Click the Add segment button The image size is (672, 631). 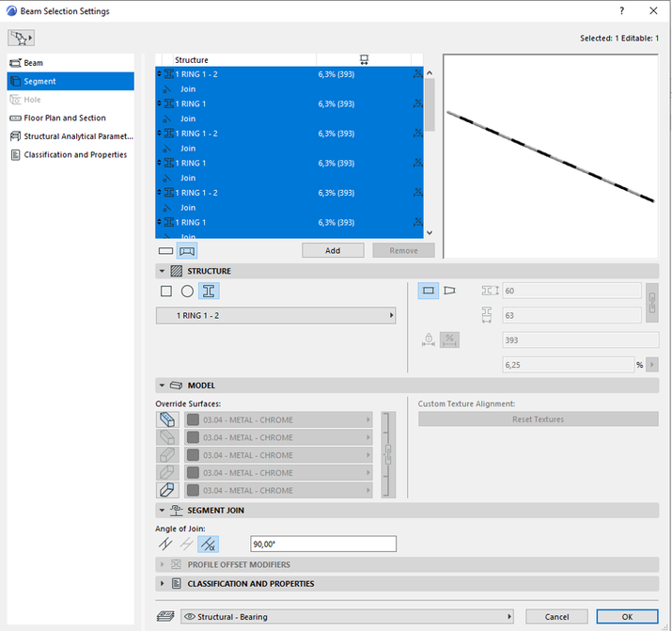coord(333,251)
